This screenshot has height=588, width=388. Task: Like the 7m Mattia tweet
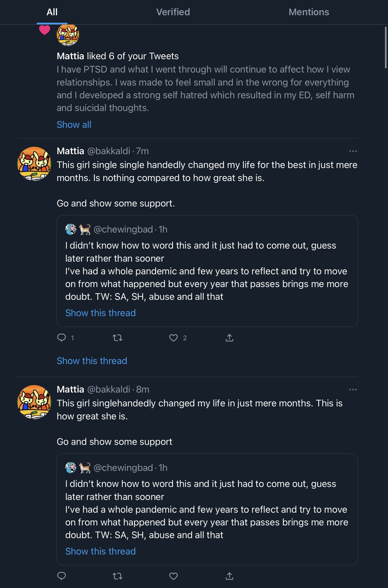[x=173, y=338]
